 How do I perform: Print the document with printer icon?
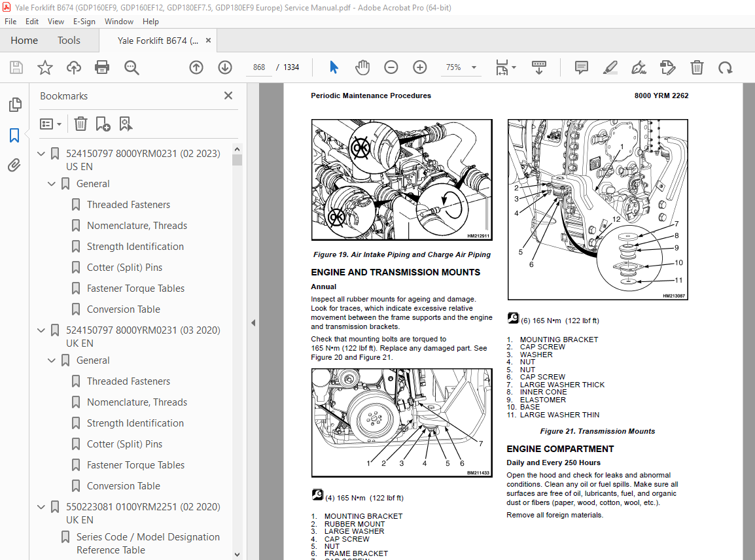point(102,67)
